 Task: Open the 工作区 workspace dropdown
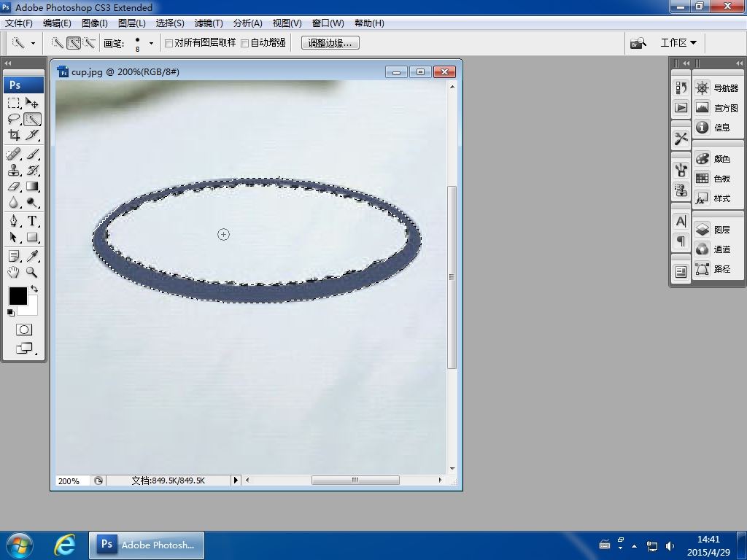[x=678, y=43]
